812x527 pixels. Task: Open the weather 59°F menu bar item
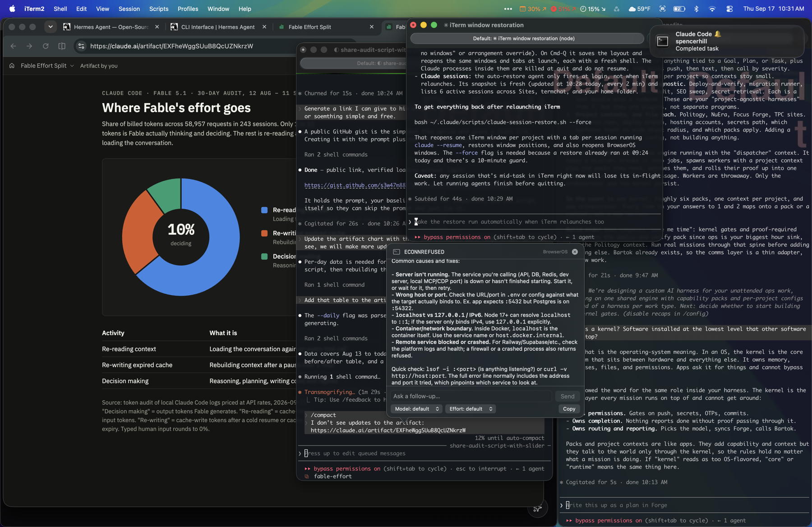click(639, 9)
